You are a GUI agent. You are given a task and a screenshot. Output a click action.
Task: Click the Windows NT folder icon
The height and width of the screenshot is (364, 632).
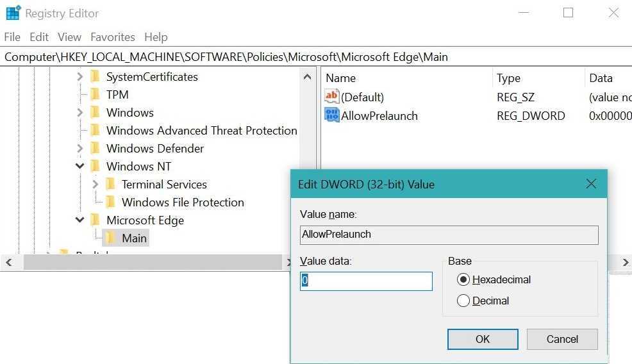coord(95,166)
